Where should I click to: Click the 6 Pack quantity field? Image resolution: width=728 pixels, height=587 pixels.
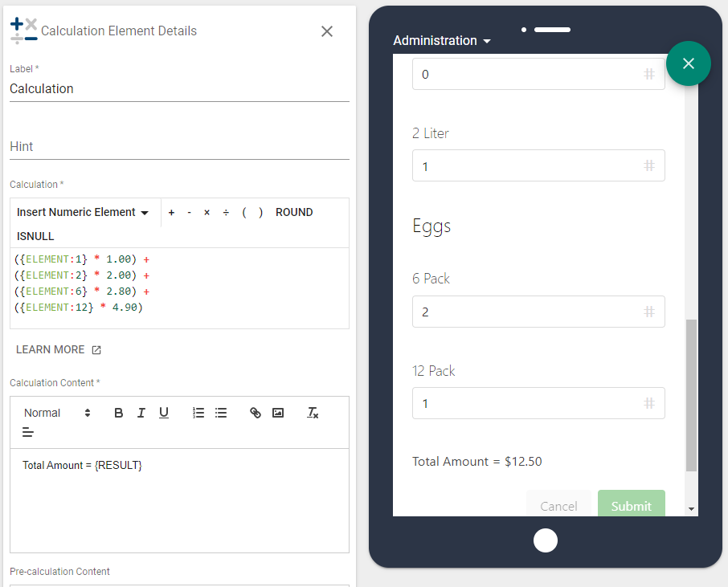point(538,312)
